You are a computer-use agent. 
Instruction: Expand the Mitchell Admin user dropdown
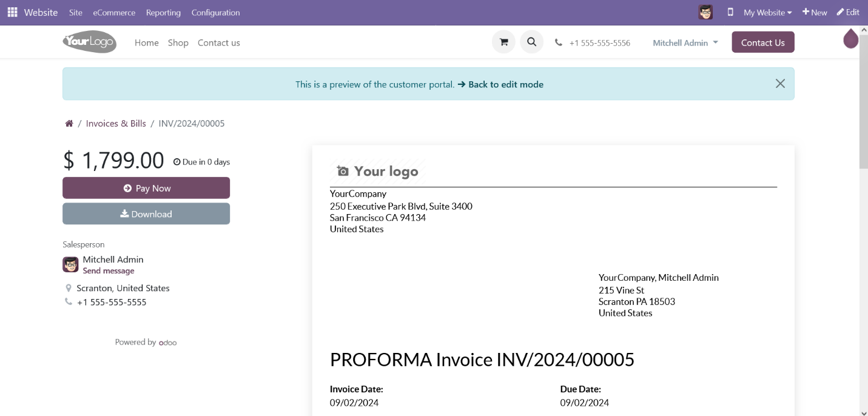(685, 42)
